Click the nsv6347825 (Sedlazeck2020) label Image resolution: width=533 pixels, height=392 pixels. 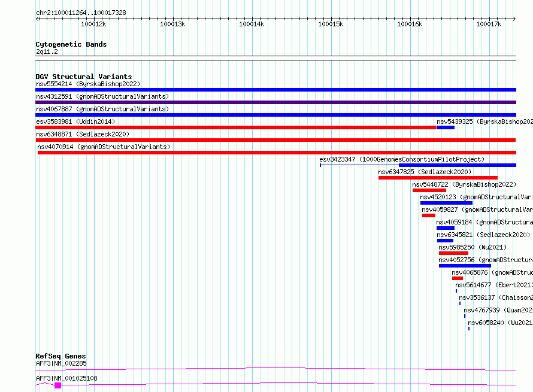pyautogui.click(x=425, y=172)
